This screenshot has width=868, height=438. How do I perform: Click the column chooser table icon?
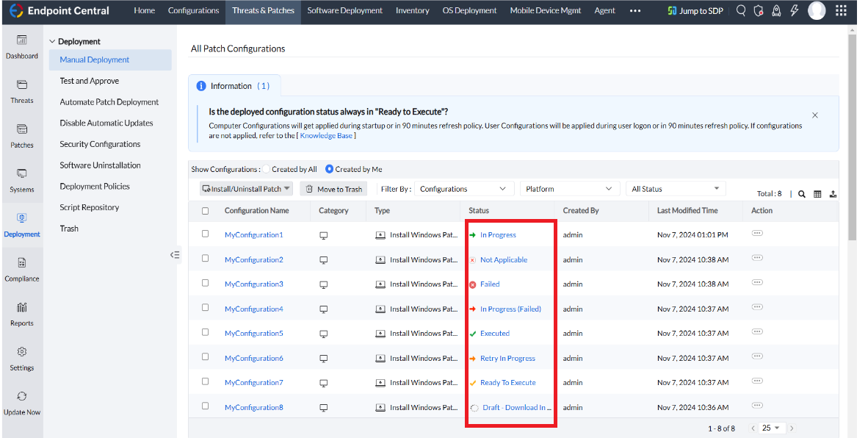[817, 194]
